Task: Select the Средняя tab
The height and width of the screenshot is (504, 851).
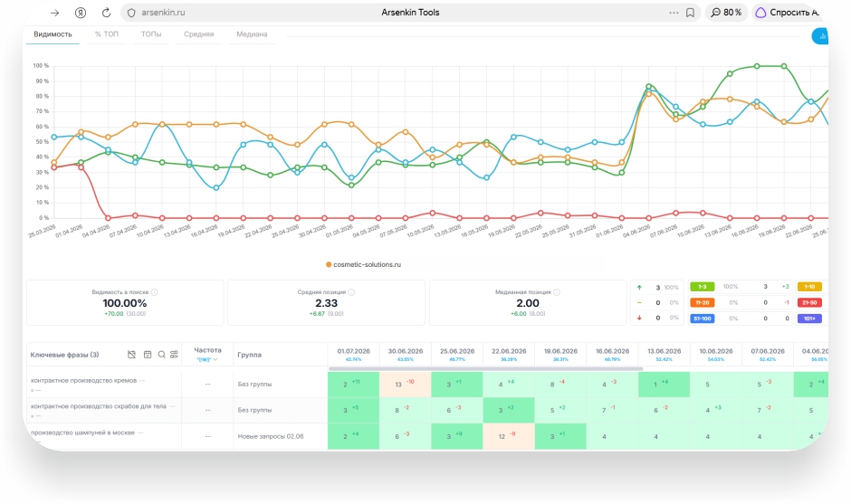Action: (x=198, y=34)
